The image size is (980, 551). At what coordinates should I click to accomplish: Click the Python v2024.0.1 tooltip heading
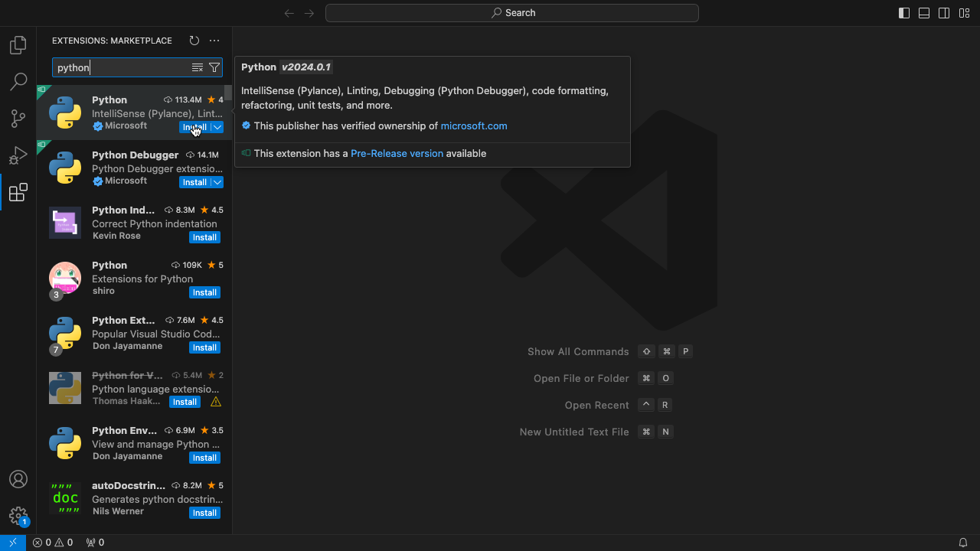pyautogui.click(x=286, y=67)
